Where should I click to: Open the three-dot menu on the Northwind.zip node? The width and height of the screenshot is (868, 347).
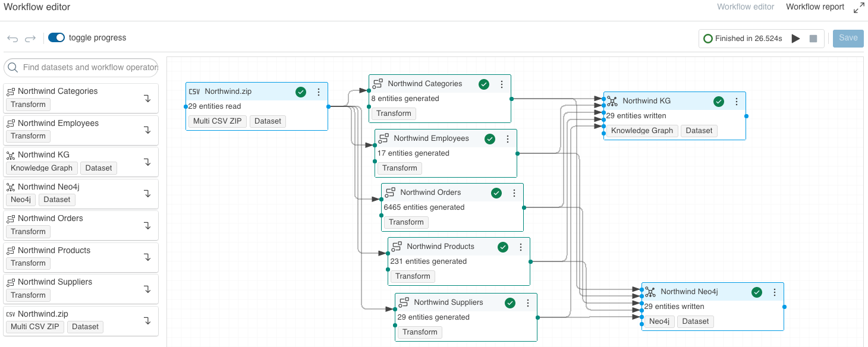coord(319,92)
